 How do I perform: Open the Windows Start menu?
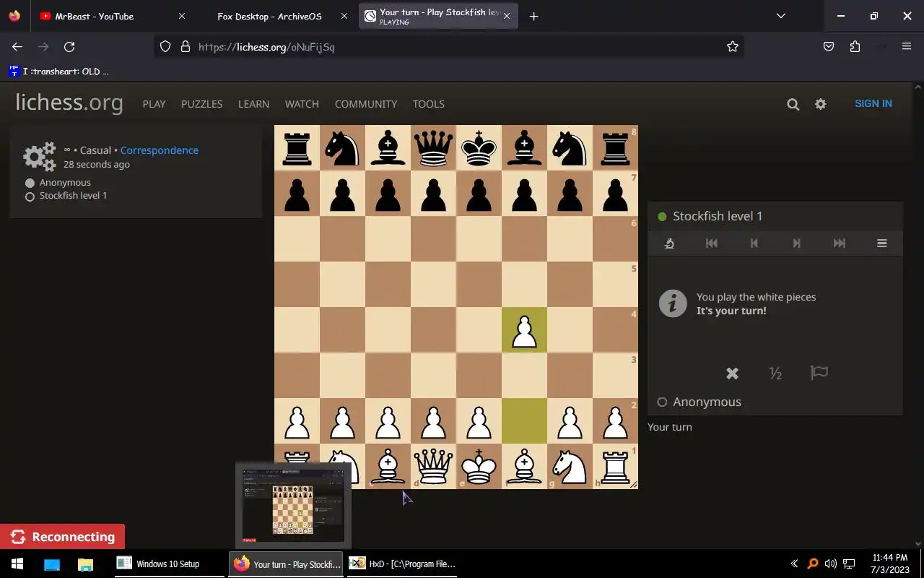click(x=17, y=564)
